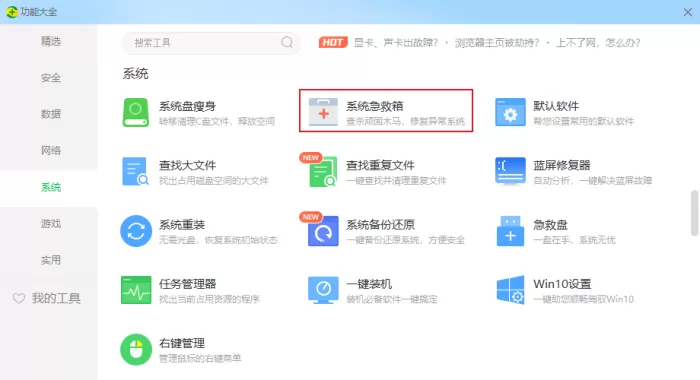Click the red HOT badge

[x=333, y=42]
